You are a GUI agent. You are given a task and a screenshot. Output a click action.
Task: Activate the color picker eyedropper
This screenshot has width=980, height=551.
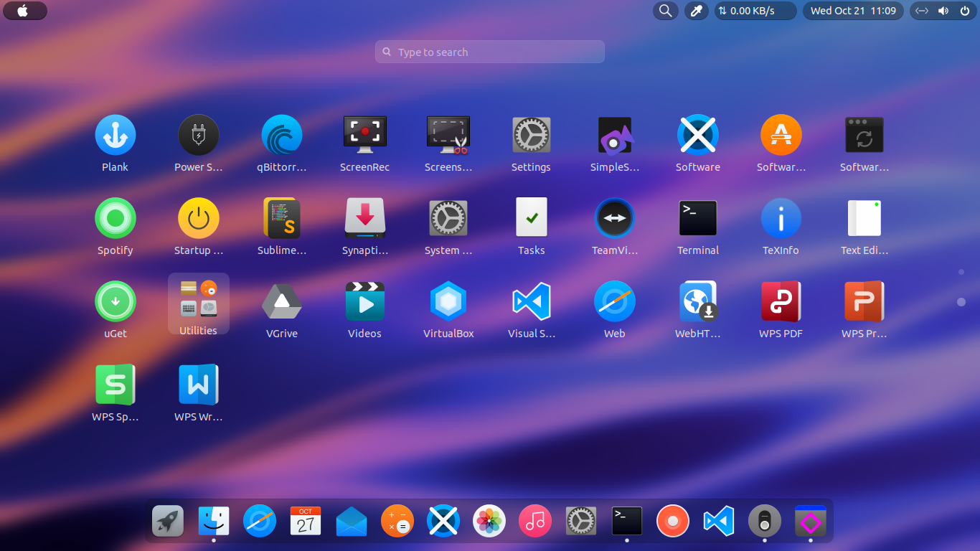pos(696,11)
